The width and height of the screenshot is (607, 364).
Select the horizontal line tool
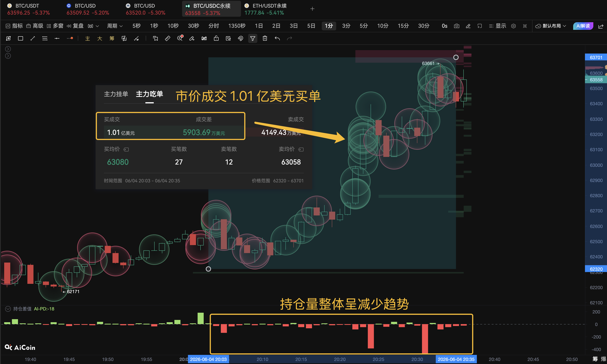tap(57, 39)
